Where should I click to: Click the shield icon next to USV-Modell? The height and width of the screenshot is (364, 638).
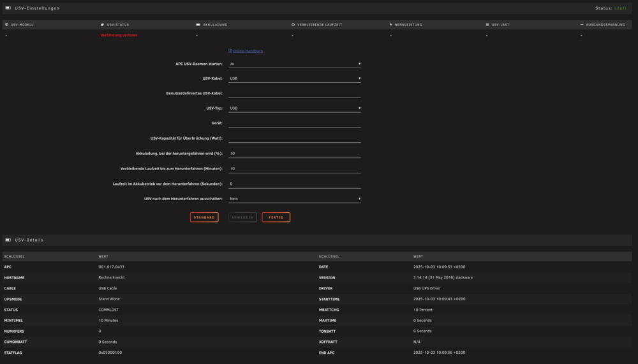click(x=6, y=25)
